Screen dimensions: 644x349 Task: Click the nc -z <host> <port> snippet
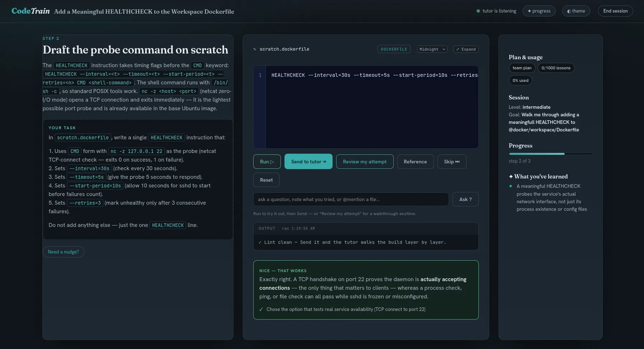pyautogui.click(x=169, y=92)
